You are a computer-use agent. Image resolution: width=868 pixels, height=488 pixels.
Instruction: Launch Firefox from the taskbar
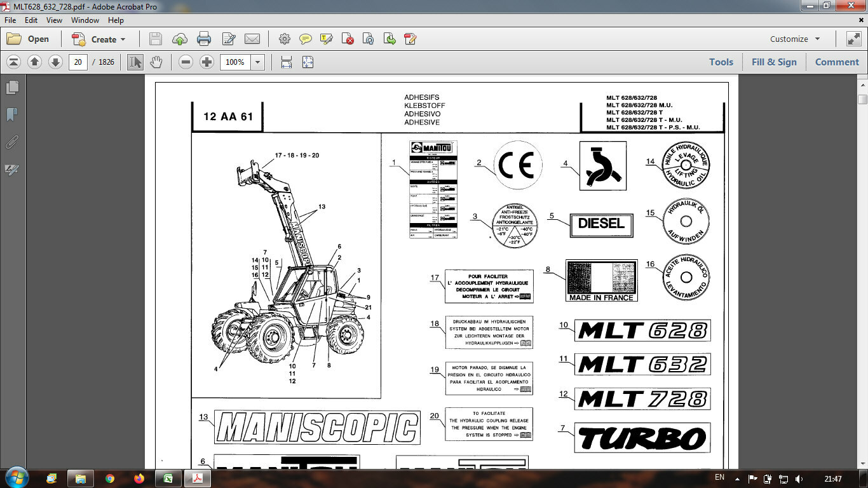(x=139, y=478)
